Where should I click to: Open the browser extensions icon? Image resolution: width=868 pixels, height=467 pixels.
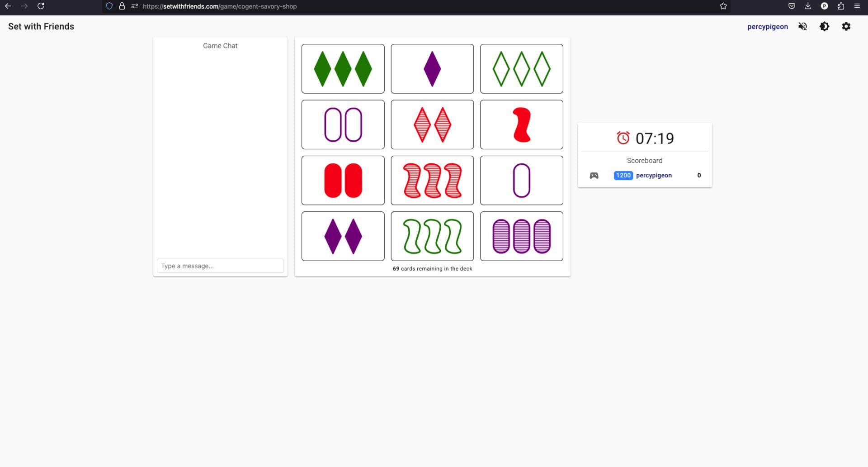pyautogui.click(x=841, y=6)
